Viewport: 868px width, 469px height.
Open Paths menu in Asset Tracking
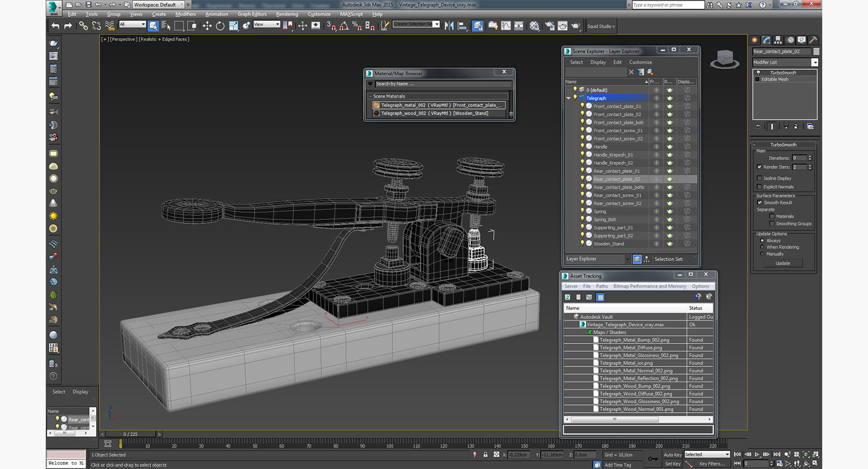coord(602,287)
